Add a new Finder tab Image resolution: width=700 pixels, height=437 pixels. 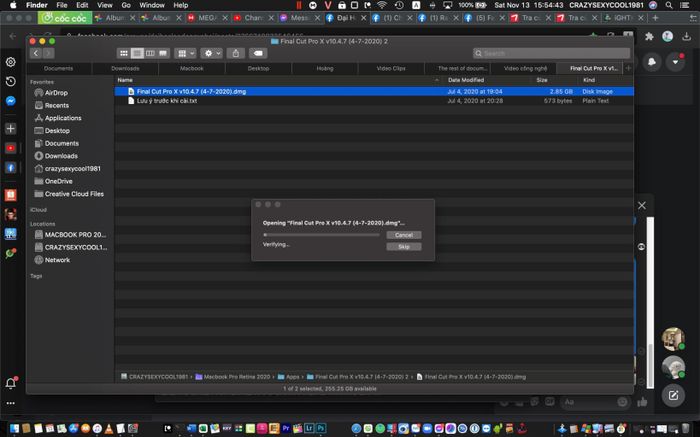(629, 68)
